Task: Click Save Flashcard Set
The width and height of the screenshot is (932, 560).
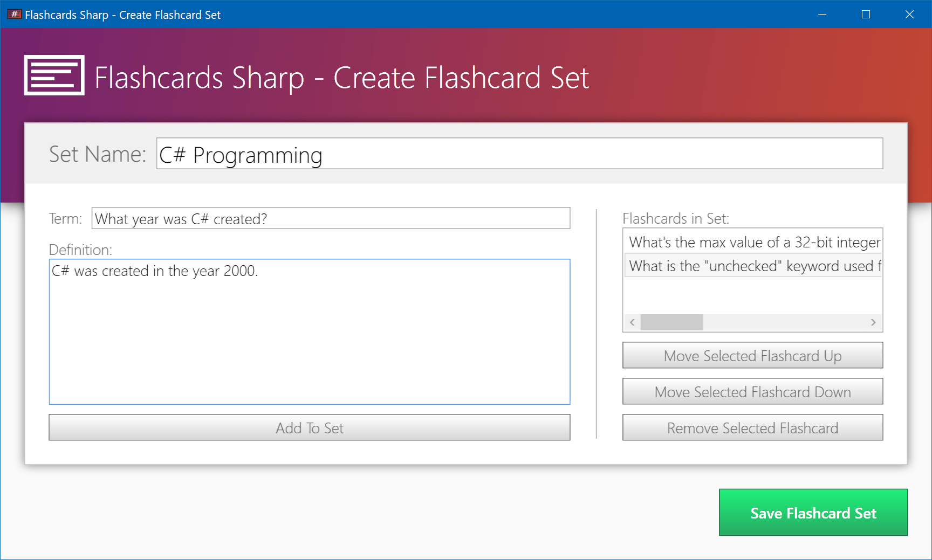Action: [x=813, y=513]
